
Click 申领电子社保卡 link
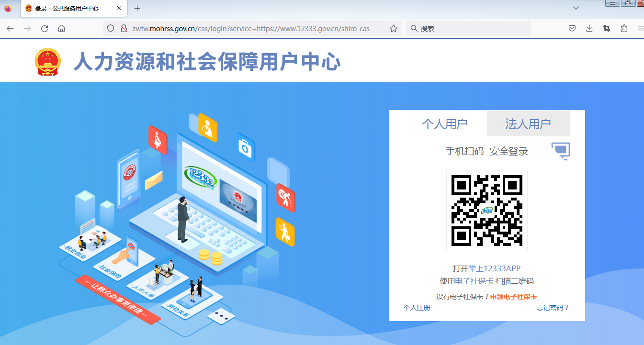(x=513, y=297)
